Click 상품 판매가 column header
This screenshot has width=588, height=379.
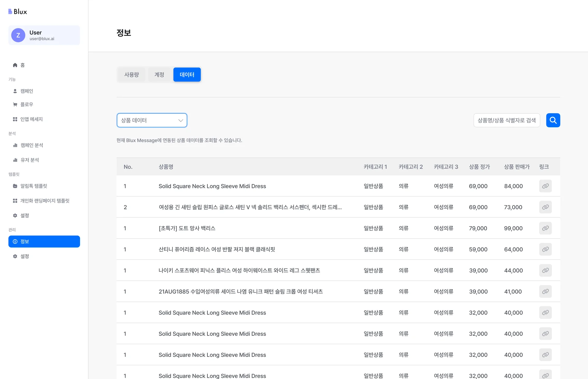pos(517,167)
